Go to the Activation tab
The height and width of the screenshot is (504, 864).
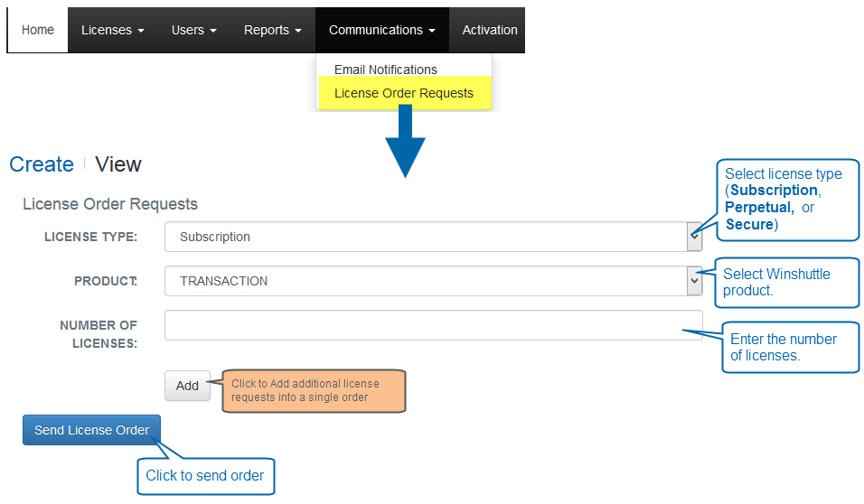coord(489,30)
